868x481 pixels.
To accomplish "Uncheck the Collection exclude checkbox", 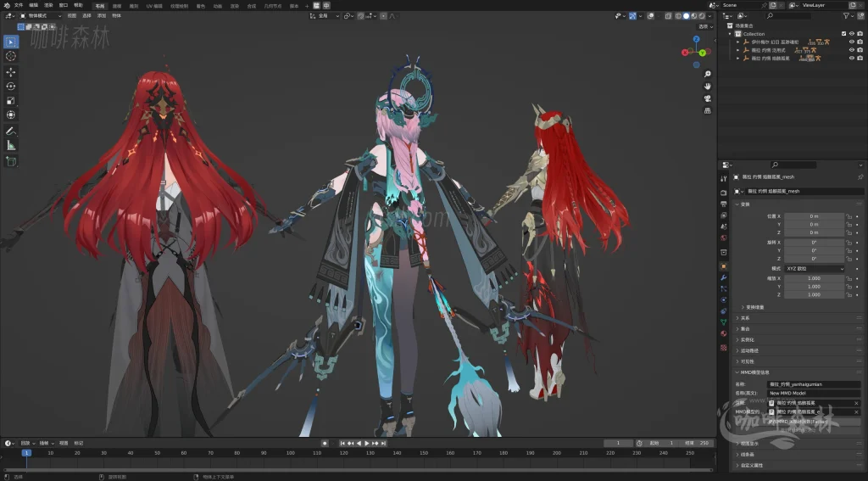I will (843, 34).
